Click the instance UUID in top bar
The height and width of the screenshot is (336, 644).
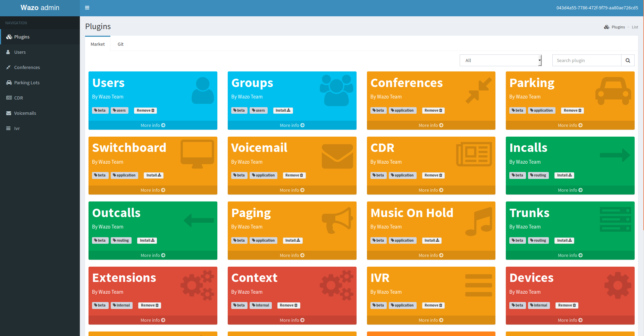tap(597, 8)
